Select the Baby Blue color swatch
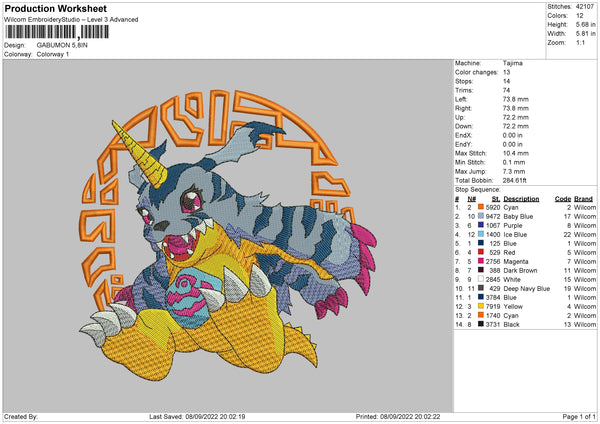Viewport: 600px width, 424px height. (481, 216)
